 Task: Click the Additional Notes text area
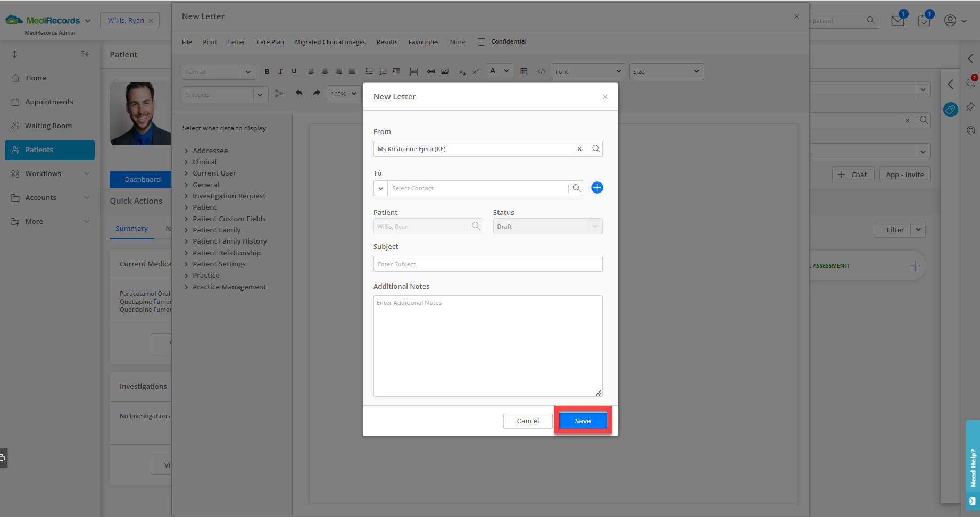tap(488, 346)
